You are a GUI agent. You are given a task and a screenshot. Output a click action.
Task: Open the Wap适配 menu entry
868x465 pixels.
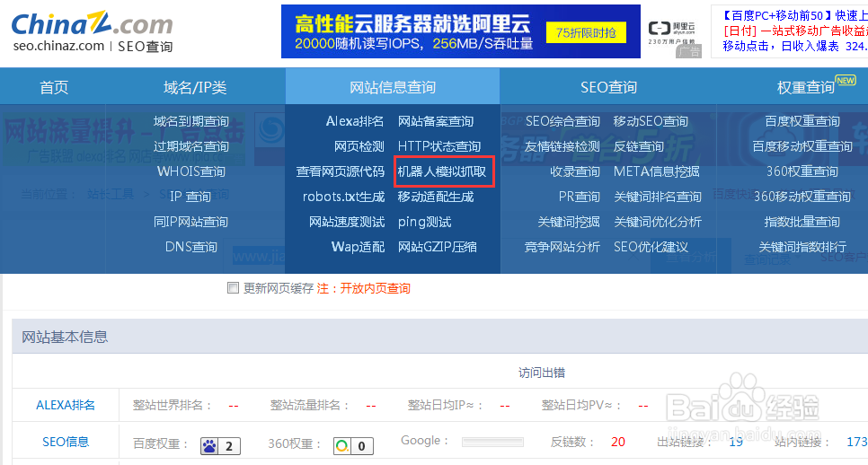[358, 247]
